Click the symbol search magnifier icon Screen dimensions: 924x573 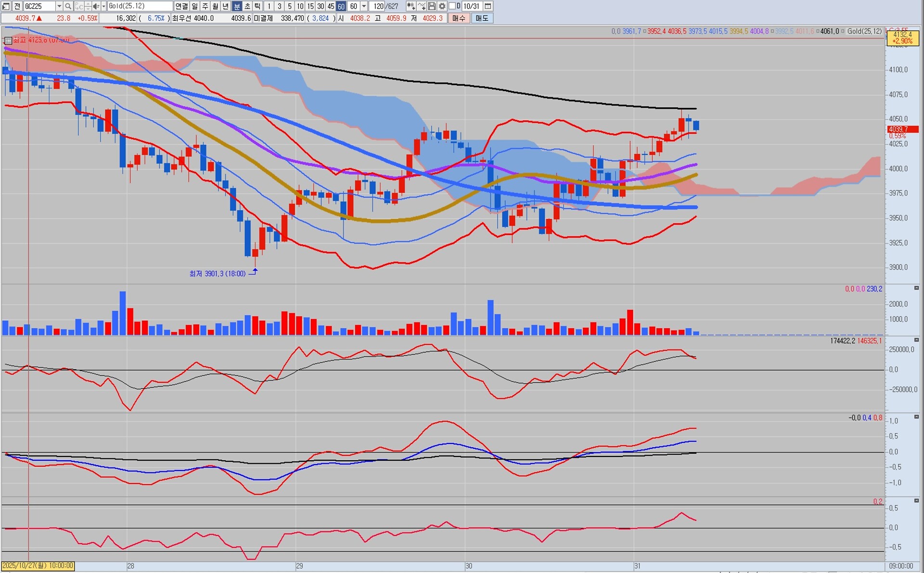pyautogui.click(x=68, y=6)
